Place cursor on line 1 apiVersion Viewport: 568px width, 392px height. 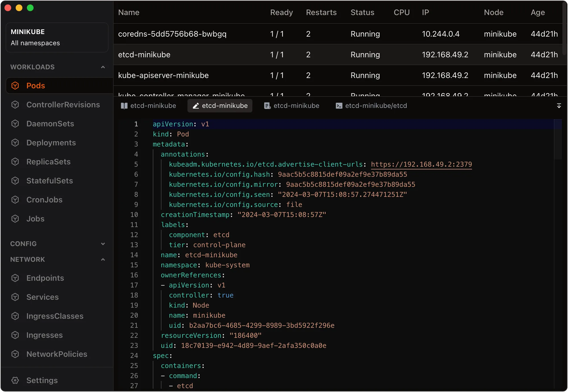point(181,124)
